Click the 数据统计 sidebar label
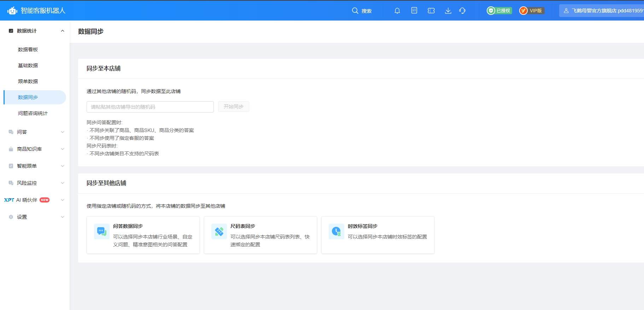This screenshot has width=644, height=310. [27, 31]
